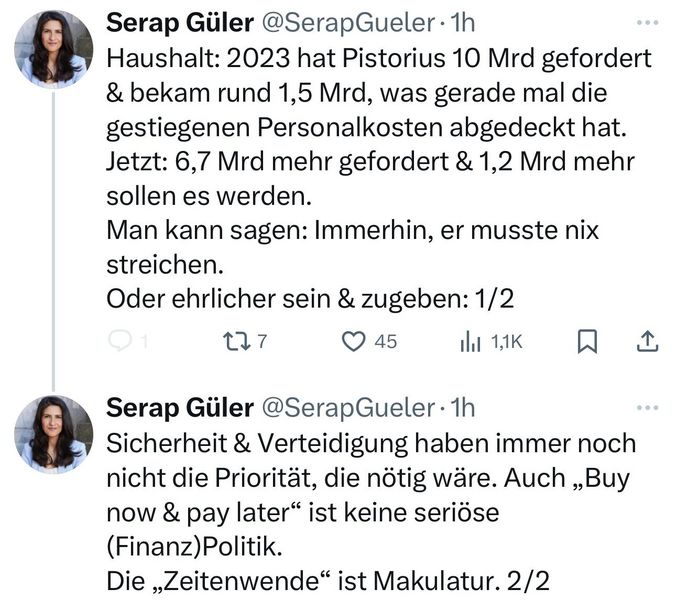
Task: Open first tweet text about Pistorius
Action: click(379, 179)
